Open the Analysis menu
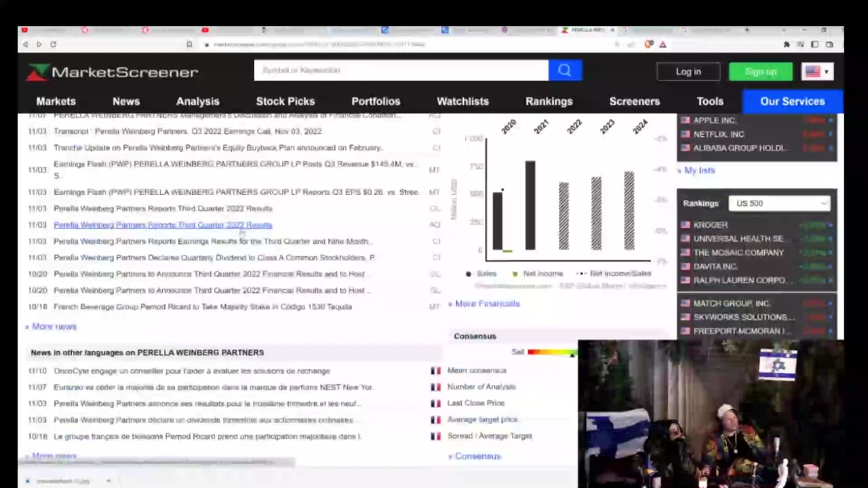868x488 pixels. click(x=198, y=101)
